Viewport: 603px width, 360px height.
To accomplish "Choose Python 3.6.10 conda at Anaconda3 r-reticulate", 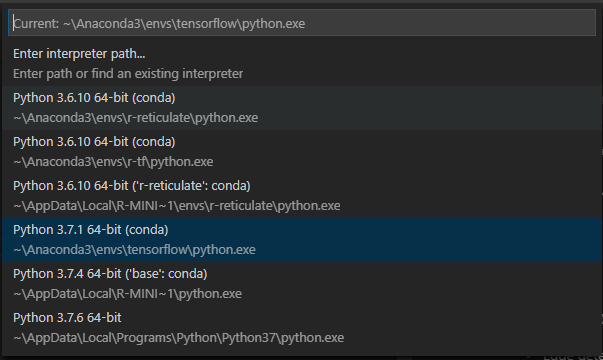I will [302, 108].
